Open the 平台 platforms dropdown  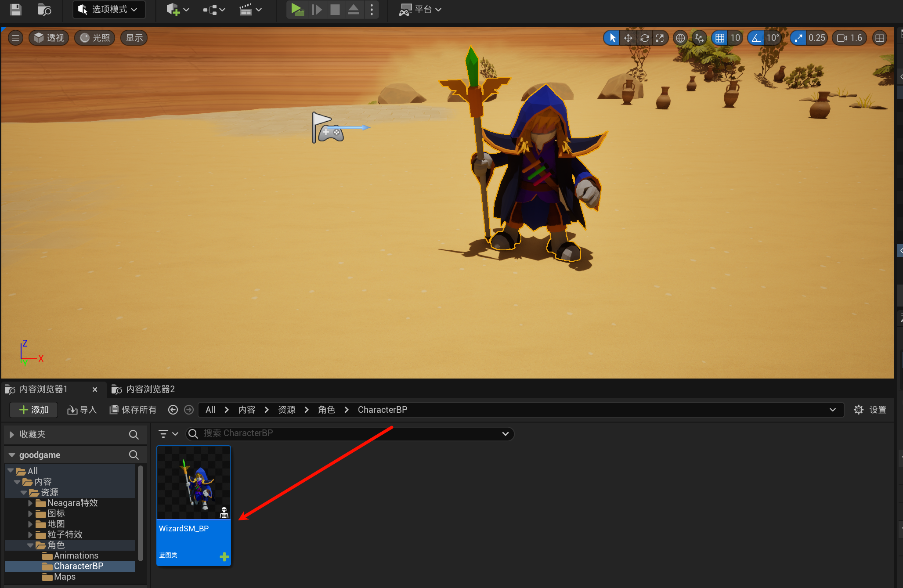[420, 9]
